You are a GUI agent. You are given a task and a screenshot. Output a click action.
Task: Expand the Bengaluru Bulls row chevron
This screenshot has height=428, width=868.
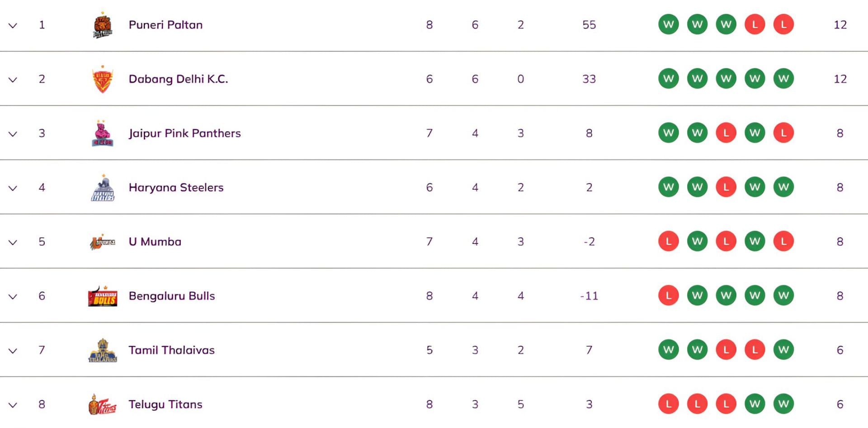[13, 296]
